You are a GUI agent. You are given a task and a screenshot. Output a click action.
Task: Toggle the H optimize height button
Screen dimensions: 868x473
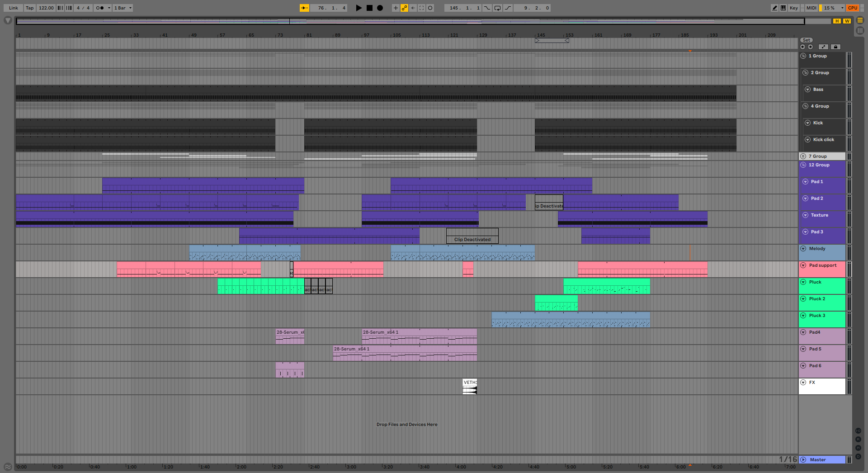pos(837,21)
